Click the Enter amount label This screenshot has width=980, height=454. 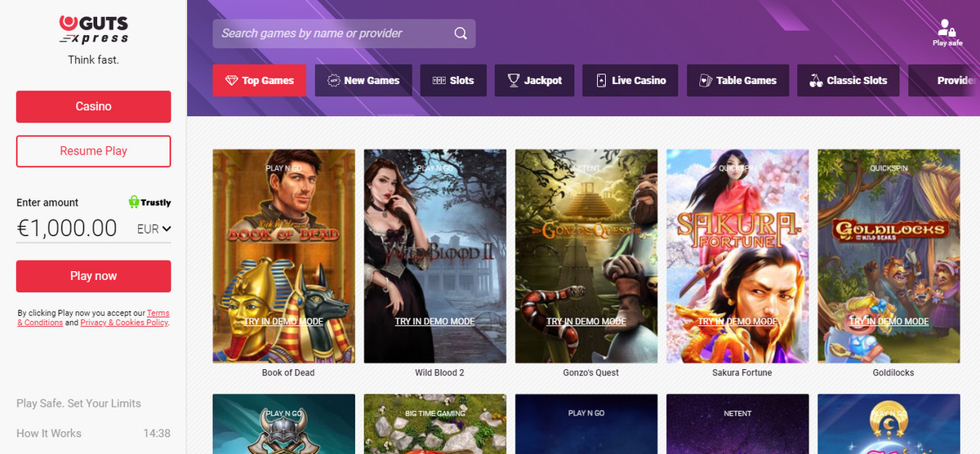(x=47, y=203)
